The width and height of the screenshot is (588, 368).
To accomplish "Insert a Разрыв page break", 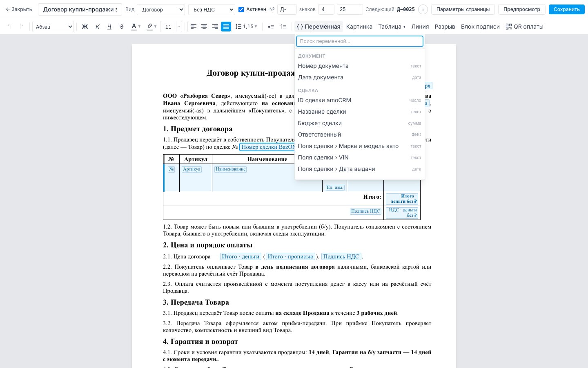I will [x=445, y=27].
